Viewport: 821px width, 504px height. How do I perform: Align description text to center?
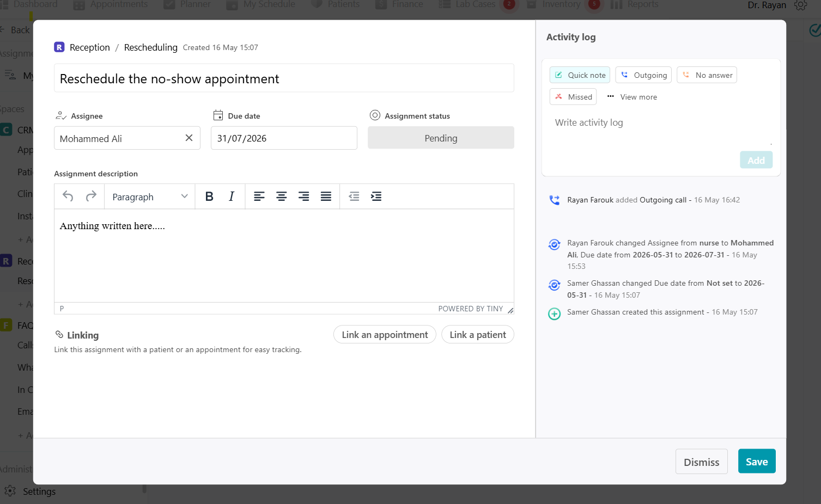click(282, 196)
